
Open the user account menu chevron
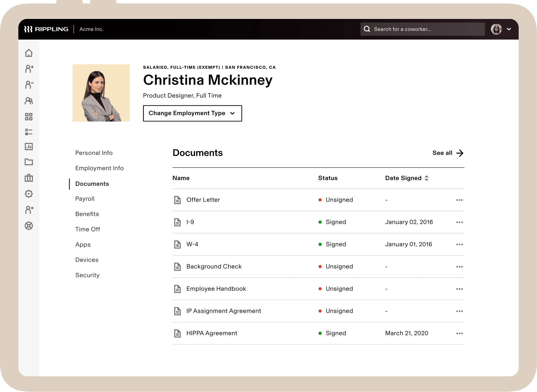tap(509, 29)
